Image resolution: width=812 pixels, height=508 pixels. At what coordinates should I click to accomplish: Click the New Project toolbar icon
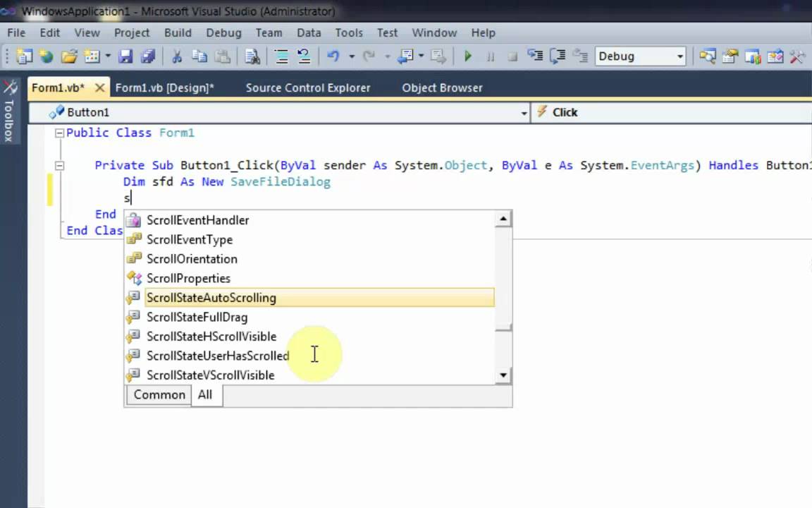[x=24, y=56]
